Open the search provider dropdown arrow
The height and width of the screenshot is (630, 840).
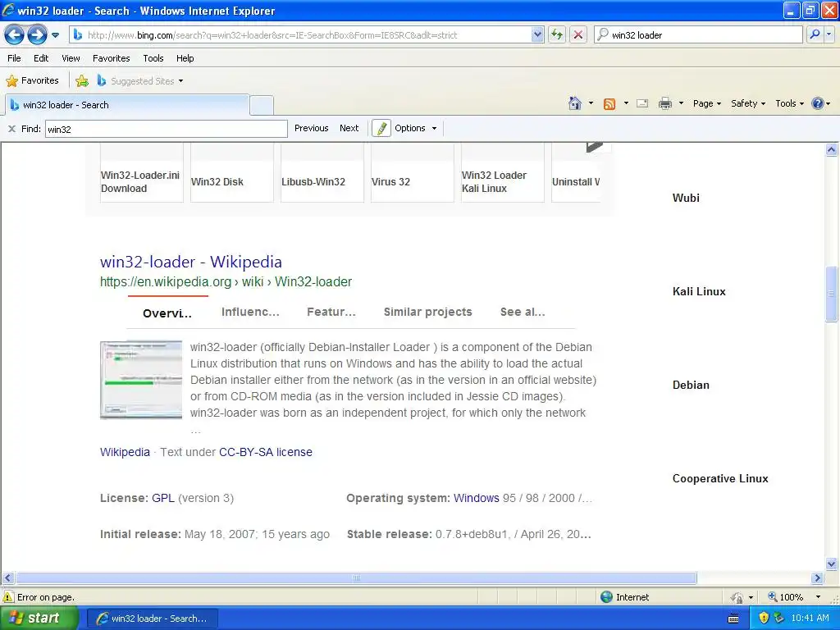[x=829, y=34]
